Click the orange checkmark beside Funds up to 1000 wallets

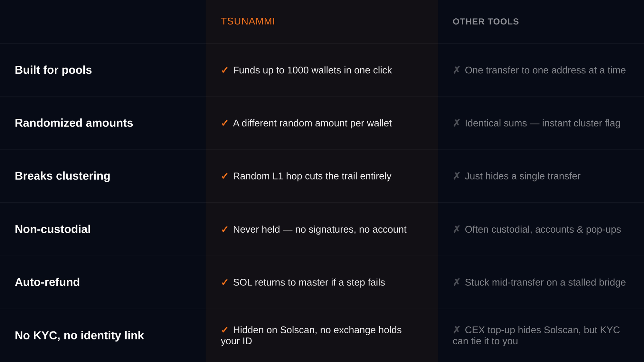[225, 70]
